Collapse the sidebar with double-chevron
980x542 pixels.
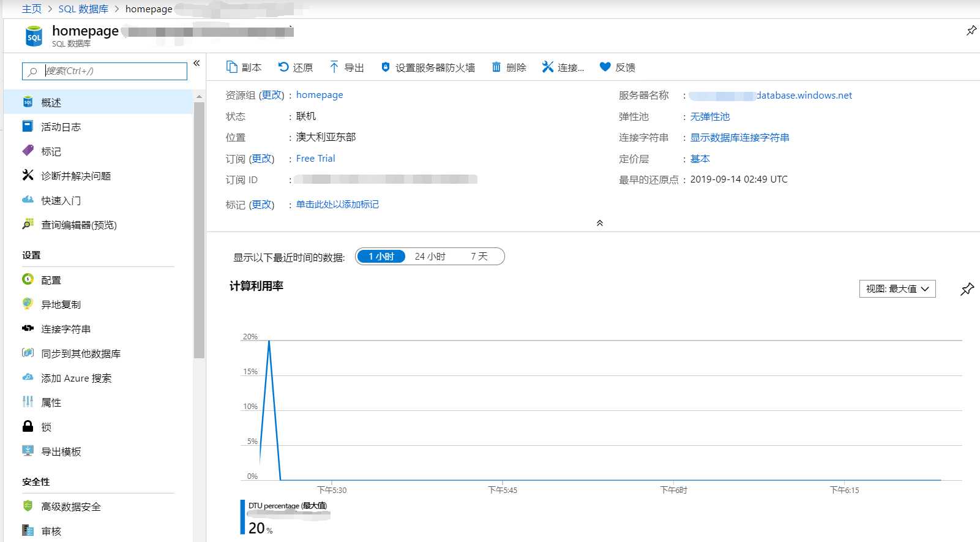pos(196,63)
